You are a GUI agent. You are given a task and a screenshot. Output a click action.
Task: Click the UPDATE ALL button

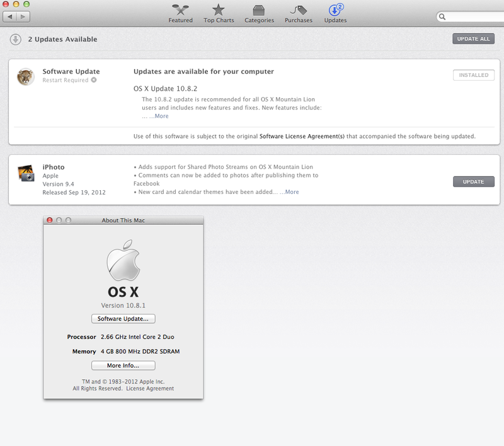[x=473, y=38]
